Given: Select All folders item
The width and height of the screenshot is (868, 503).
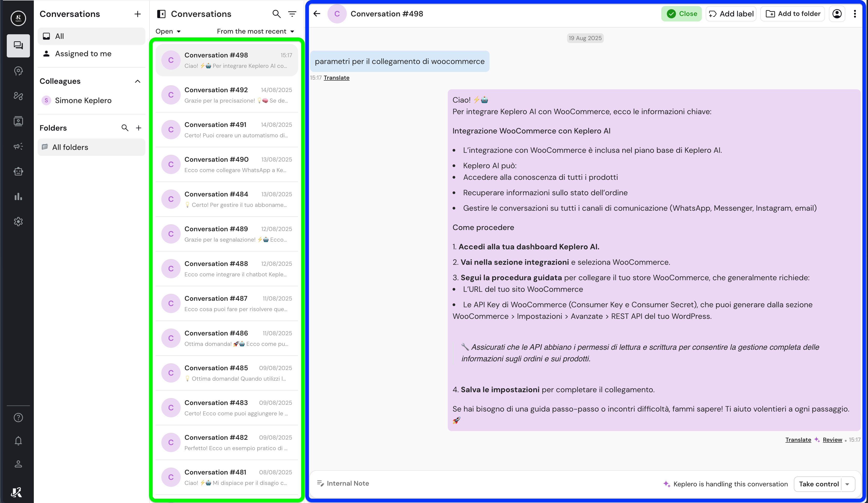Looking at the screenshot, I should tap(70, 147).
